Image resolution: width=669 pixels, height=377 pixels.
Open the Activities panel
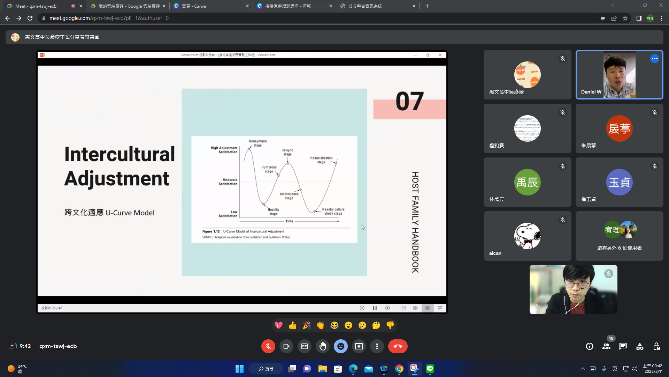coord(640,346)
